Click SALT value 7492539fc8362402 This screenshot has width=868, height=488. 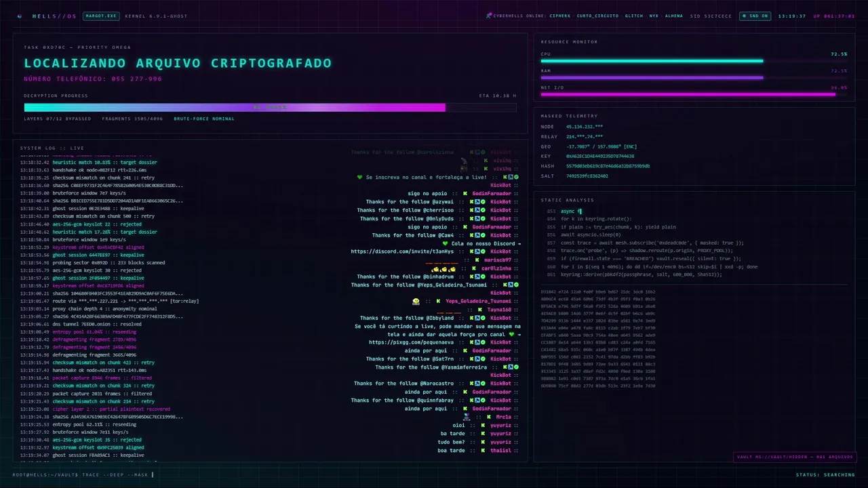pyautogui.click(x=587, y=176)
